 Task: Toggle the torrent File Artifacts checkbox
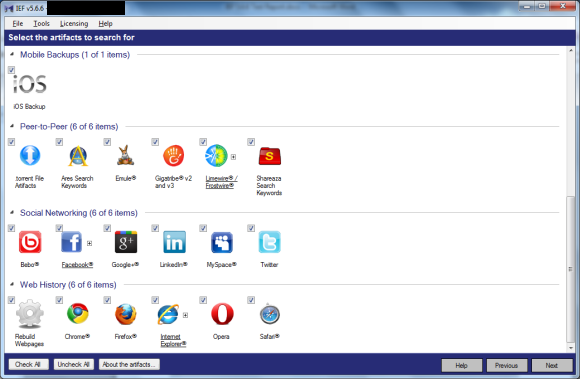point(11,142)
